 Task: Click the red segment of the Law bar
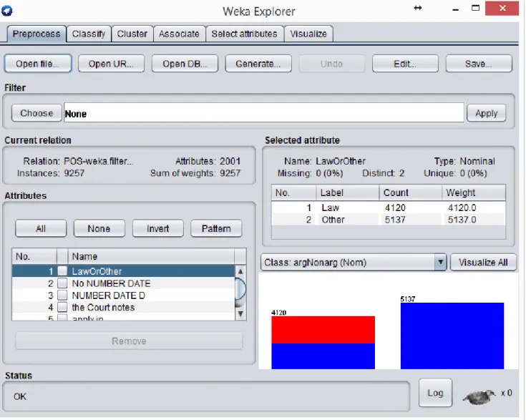point(323,330)
